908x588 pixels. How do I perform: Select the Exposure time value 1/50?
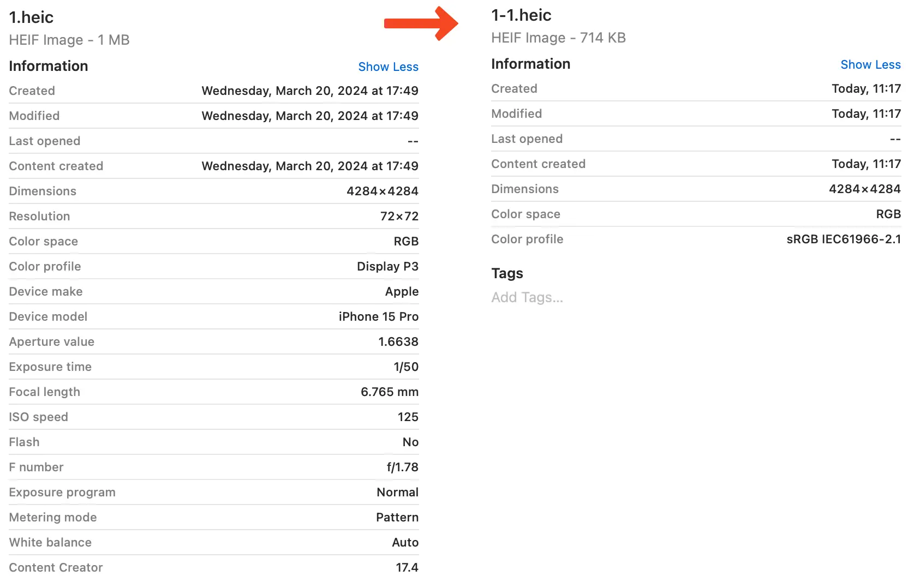tap(406, 367)
